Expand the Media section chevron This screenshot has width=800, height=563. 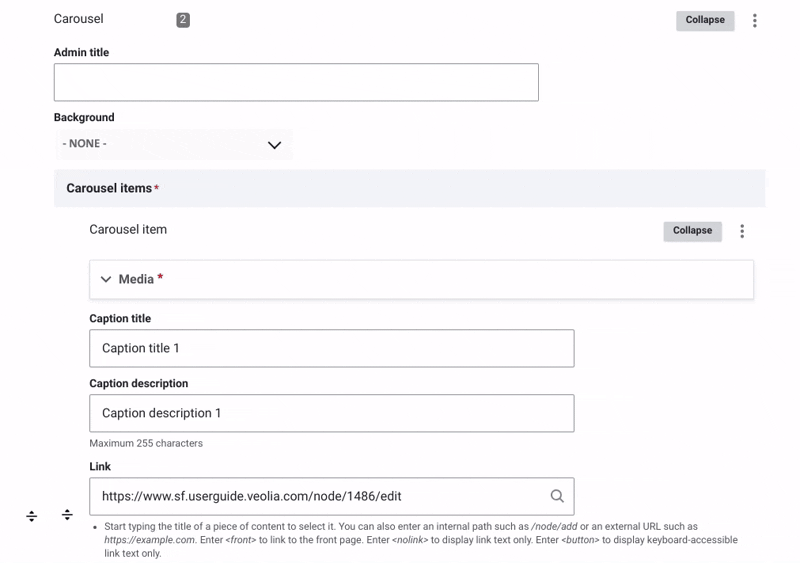coord(106,280)
